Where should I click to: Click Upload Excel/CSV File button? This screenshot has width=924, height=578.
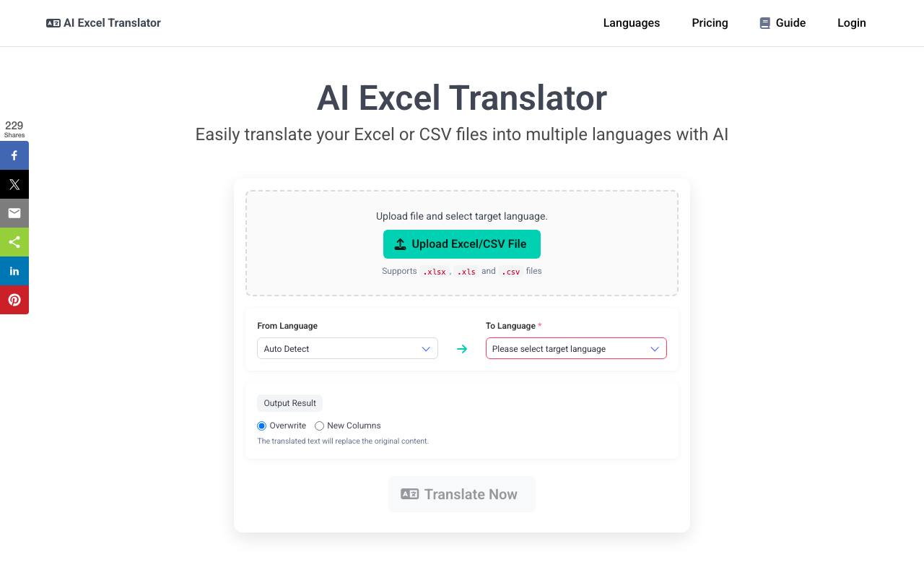pyautogui.click(x=462, y=244)
